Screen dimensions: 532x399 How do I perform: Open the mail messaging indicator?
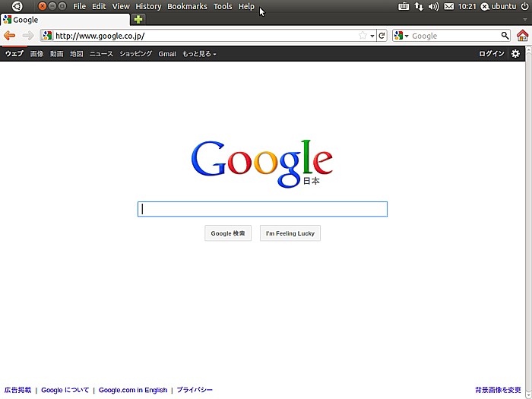tap(449, 6)
